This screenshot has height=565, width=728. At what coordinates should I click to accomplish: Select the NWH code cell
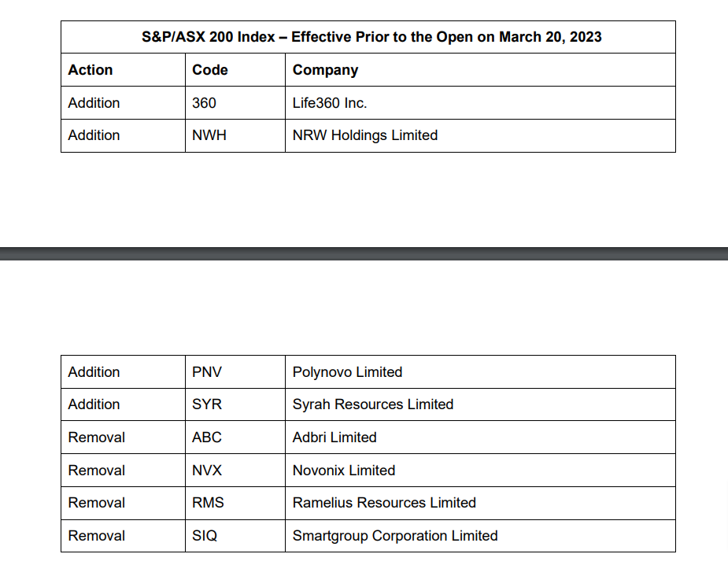(x=209, y=135)
